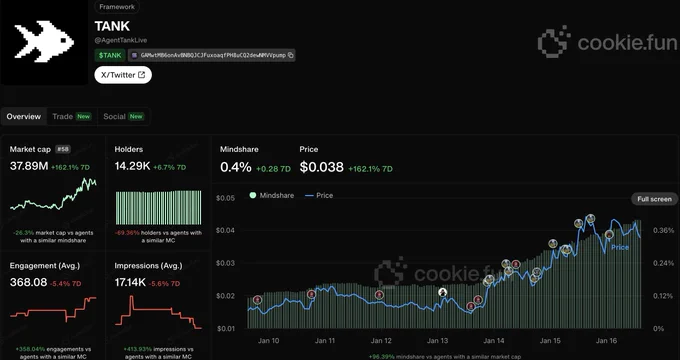The height and width of the screenshot is (360, 680).
Task: Click the impressions value 17.14K
Action: [x=130, y=282]
